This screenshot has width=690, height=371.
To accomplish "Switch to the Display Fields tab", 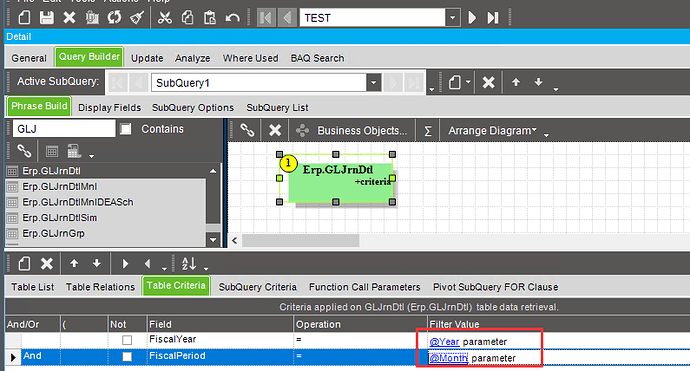I will [110, 107].
